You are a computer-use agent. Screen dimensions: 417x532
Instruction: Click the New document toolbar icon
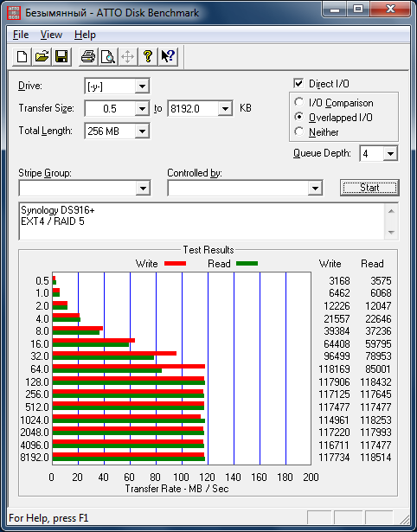coord(22,56)
